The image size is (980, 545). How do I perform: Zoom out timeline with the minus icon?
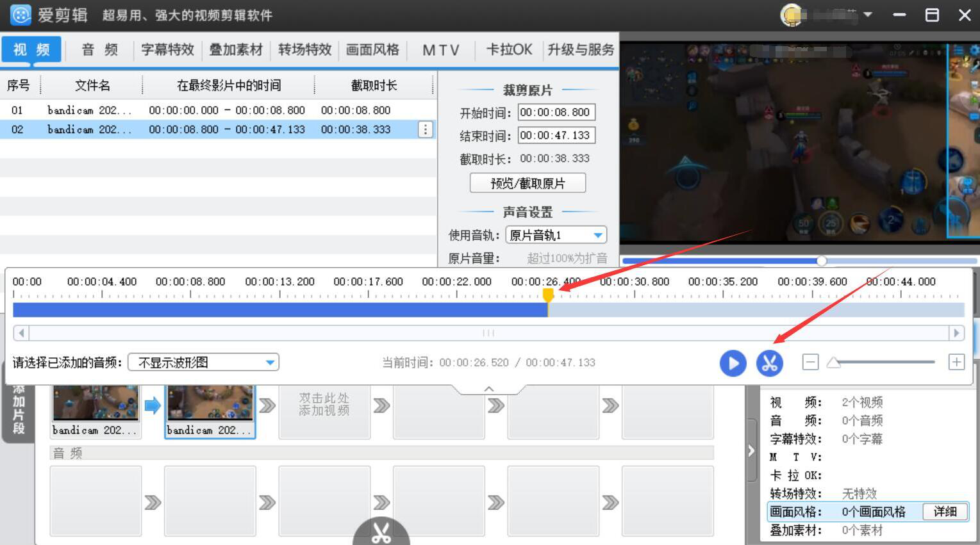[810, 362]
